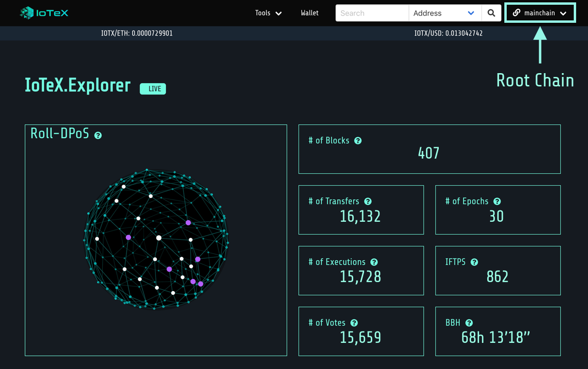Viewport: 588px width, 369px height.
Task: Click inside the Search input field
Action: 372,13
